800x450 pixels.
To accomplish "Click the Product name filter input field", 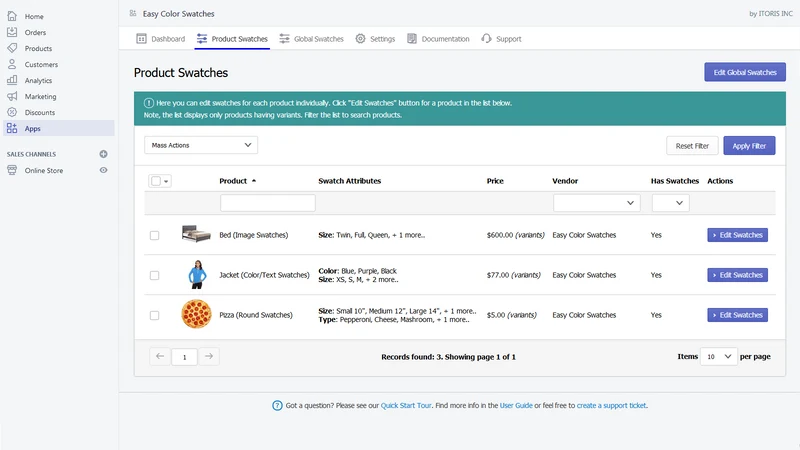I will tap(268, 203).
